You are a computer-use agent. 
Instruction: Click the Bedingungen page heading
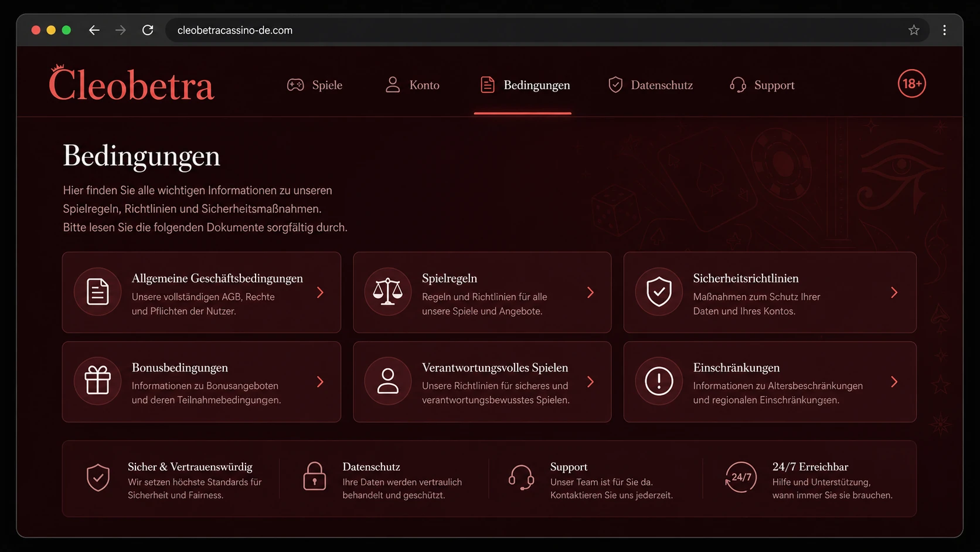141,155
